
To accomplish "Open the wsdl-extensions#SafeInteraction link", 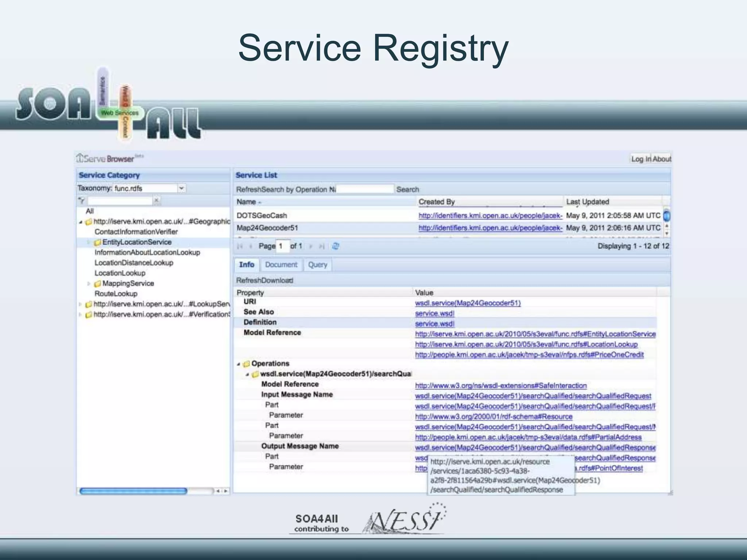I will click(x=501, y=386).
